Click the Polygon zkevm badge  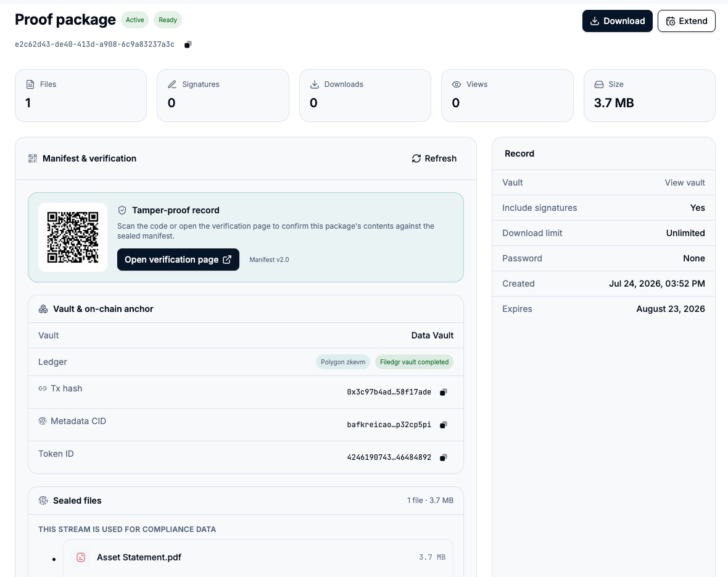coord(342,362)
